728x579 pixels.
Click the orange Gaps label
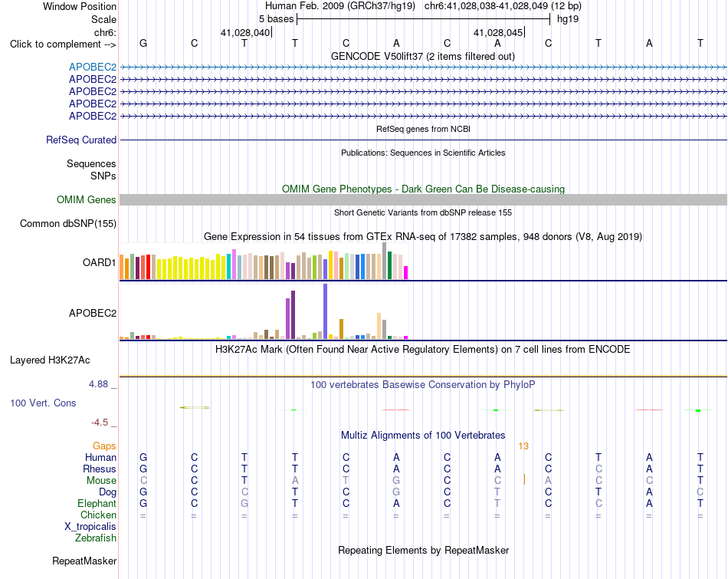104,446
